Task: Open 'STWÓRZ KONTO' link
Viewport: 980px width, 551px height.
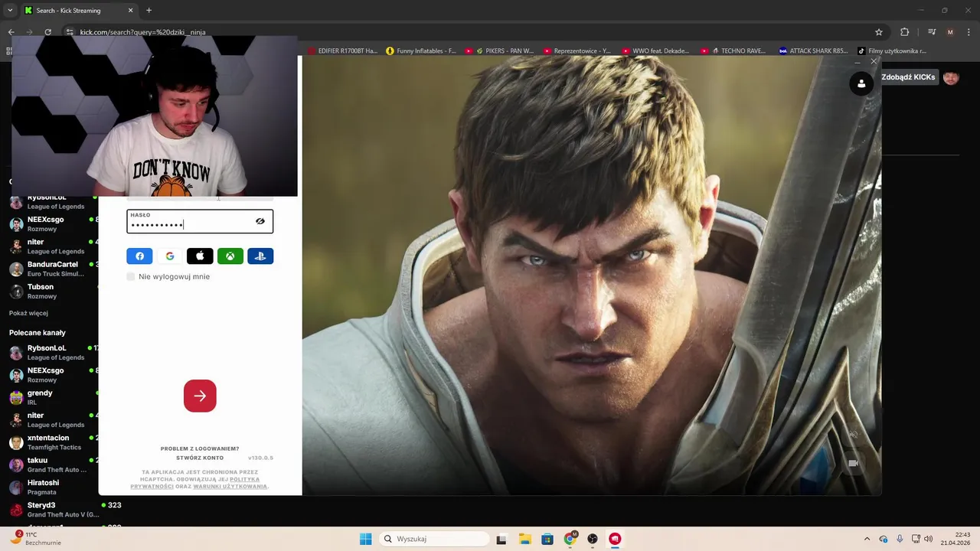Action: [x=200, y=458]
